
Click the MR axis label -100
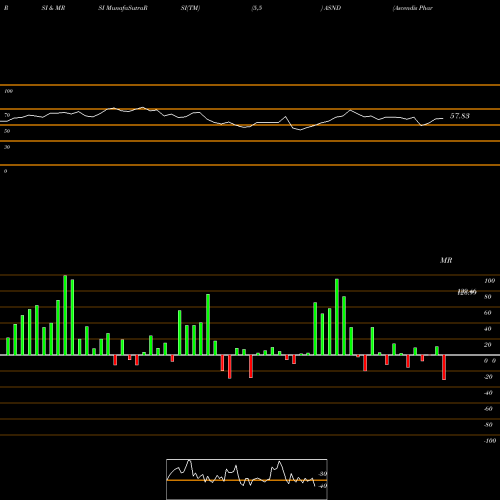pyautogui.click(x=489, y=441)
